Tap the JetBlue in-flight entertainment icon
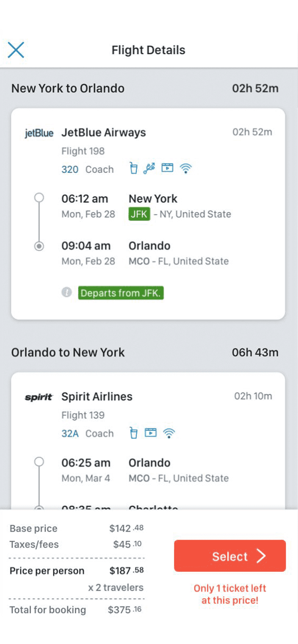Viewport: 298px width, 644px height. pyautogui.click(x=167, y=168)
